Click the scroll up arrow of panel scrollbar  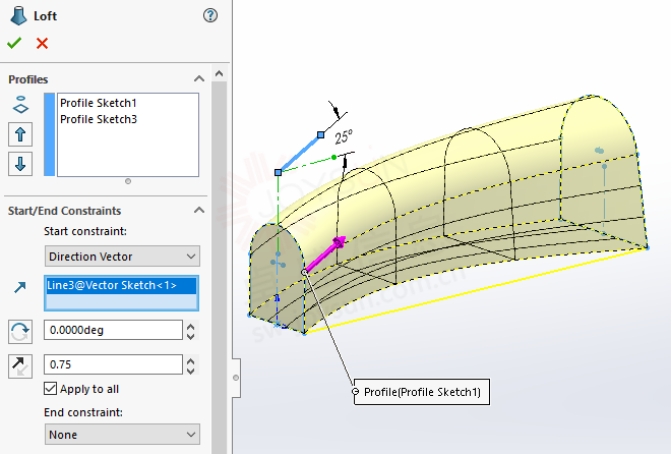(x=219, y=73)
